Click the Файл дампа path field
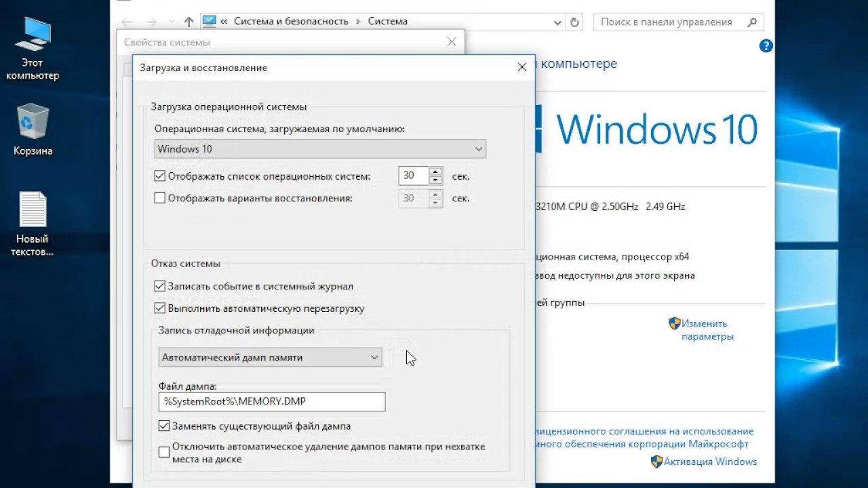This screenshot has height=488, width=868. (x=272, y=402)
